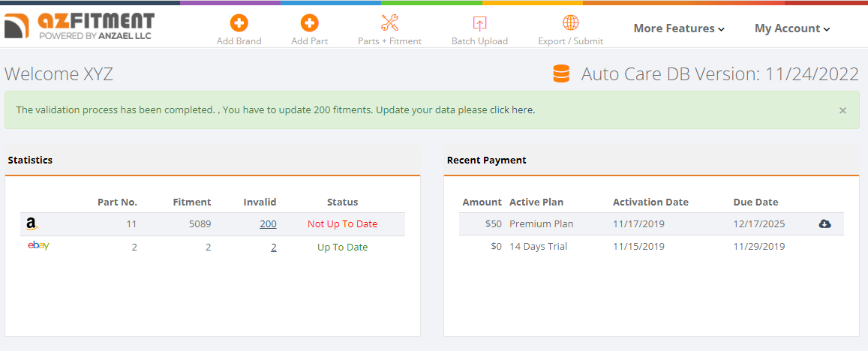Open the Batch Upload icon
The image size is (868, 351).
[479, 23]
